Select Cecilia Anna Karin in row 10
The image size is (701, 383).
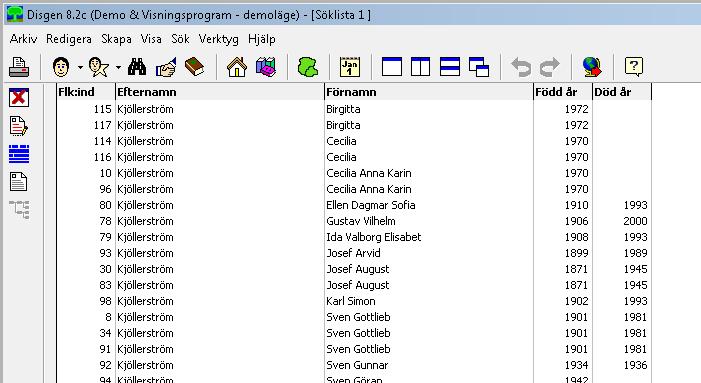coord(369,173)
